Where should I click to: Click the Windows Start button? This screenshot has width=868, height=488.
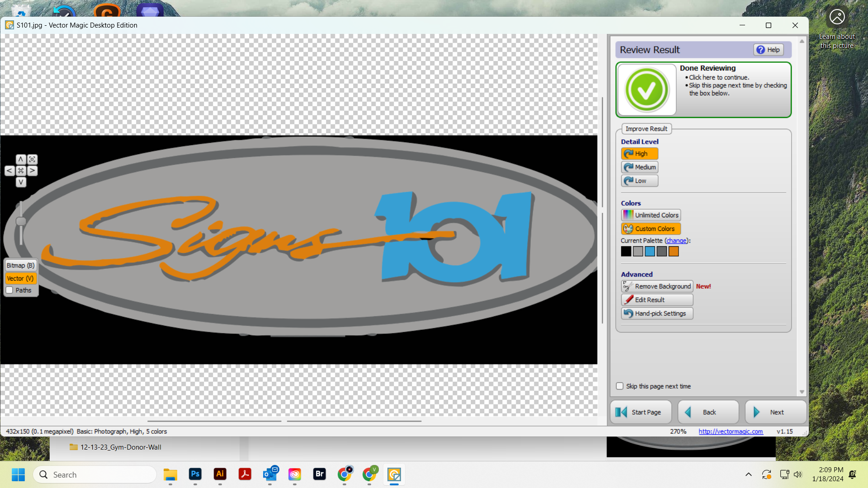click(18, 475)
